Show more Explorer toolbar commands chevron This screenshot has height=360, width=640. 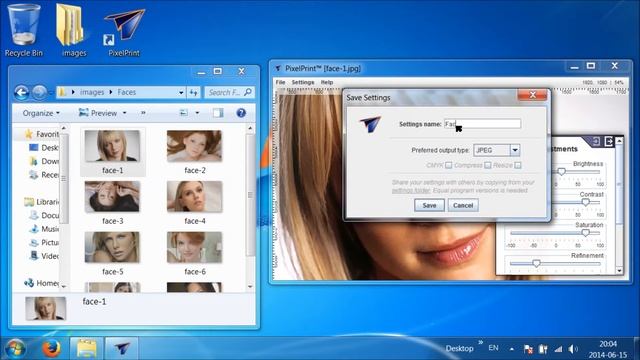tap(143, 113)
